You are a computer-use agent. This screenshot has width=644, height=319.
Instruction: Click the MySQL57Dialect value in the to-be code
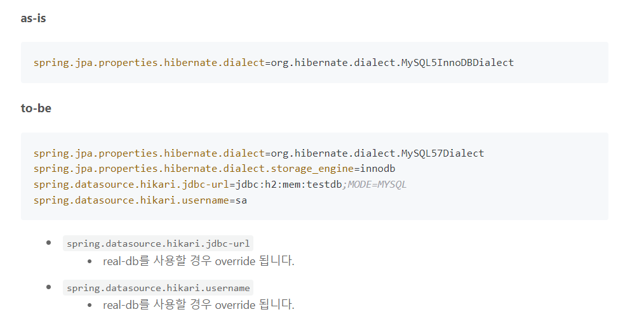tap(443, 153)
